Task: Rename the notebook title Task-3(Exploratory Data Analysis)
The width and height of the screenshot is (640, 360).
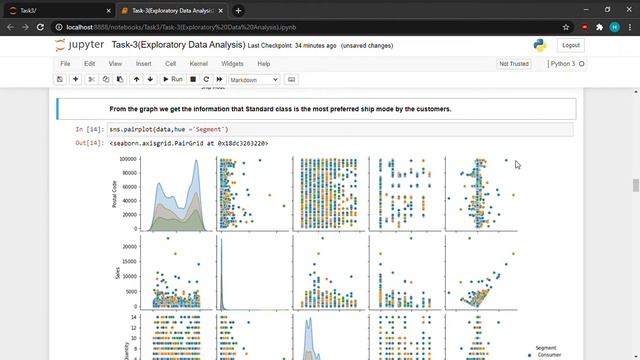Action: click(x=178, y=45)
